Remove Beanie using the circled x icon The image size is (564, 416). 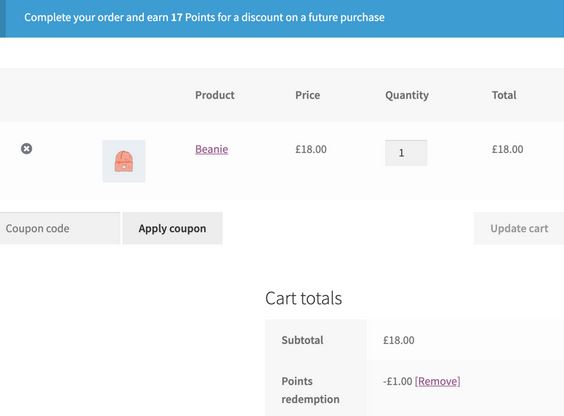pyautogui.click(x=26, y=148)
